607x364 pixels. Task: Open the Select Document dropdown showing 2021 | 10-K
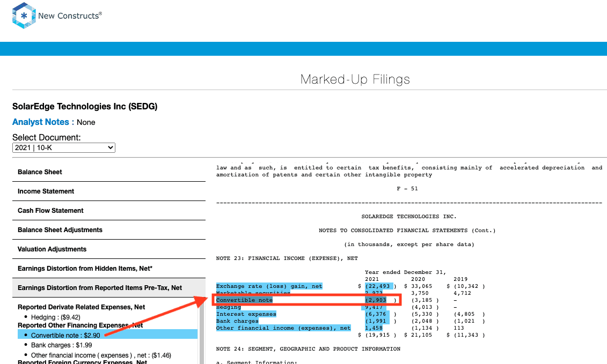click(64, 148)
